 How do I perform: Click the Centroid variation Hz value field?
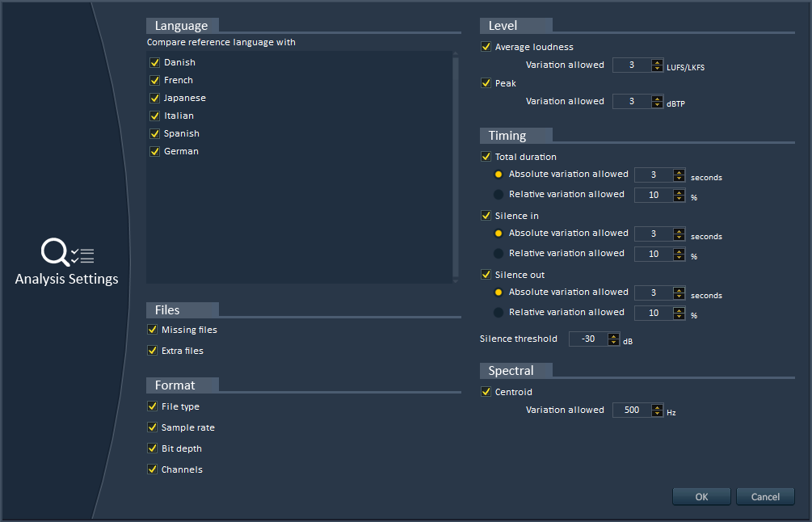pyautogui.click(x=632, y=410)
